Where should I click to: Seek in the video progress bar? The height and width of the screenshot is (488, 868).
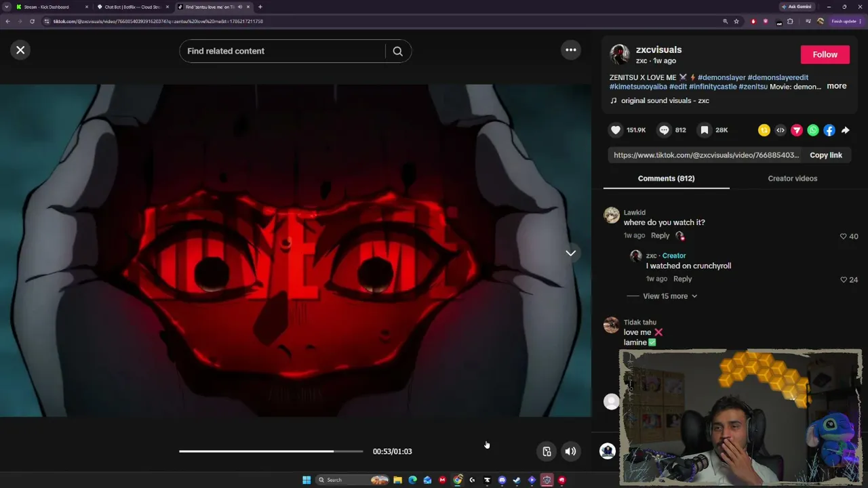click(271, 451)
